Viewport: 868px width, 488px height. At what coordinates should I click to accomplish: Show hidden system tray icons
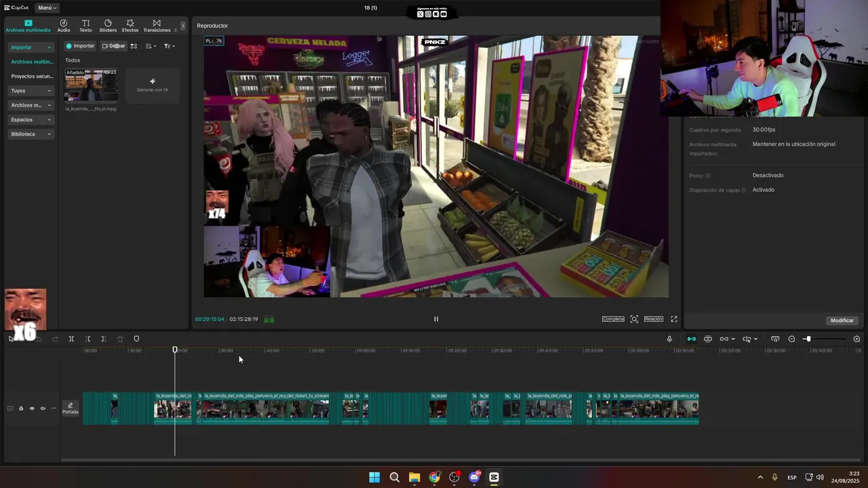coord(760,478)
